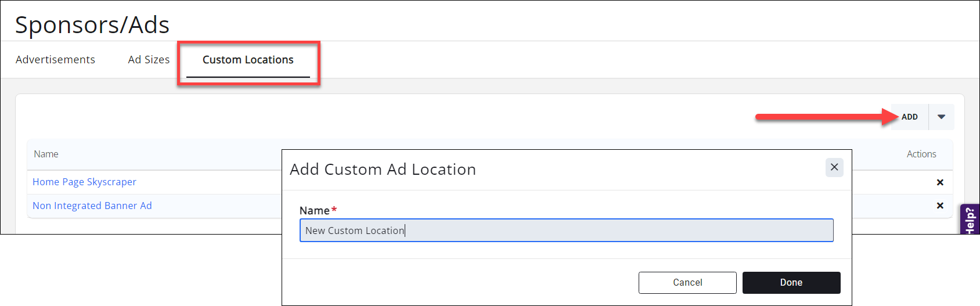Click the Name column header
Screen dimensions: 980x306
(x=46, y=154)
